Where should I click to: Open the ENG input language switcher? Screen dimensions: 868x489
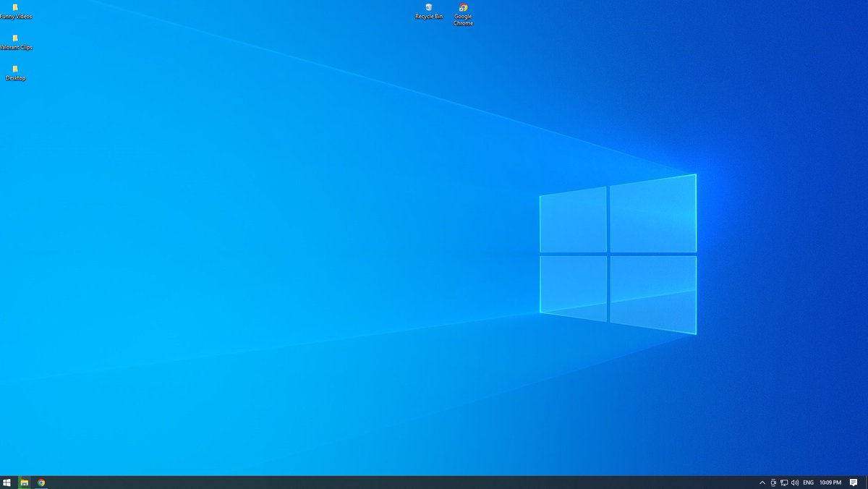tap(808, 482)
